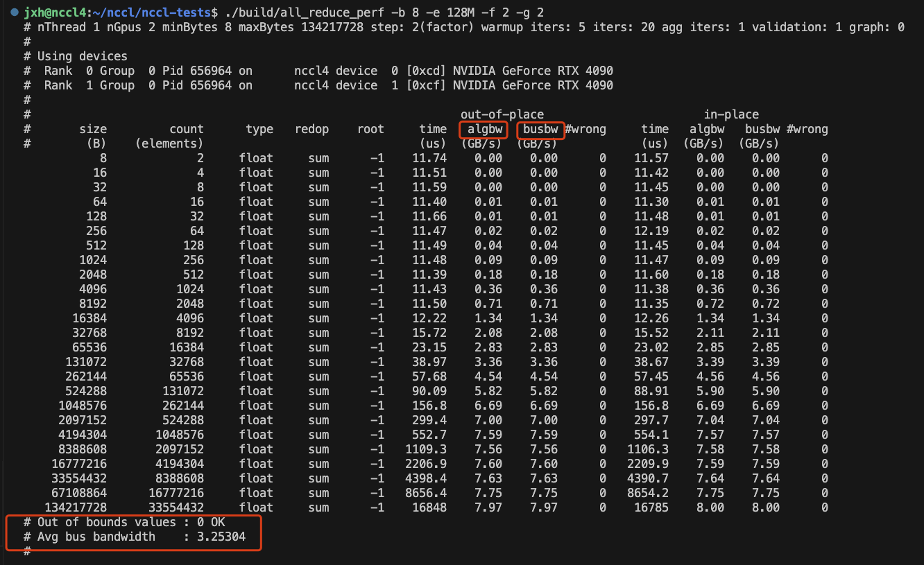Click out-of-place time value 4398.4
The width and height of the screenshot is (924, 565).
426,478
